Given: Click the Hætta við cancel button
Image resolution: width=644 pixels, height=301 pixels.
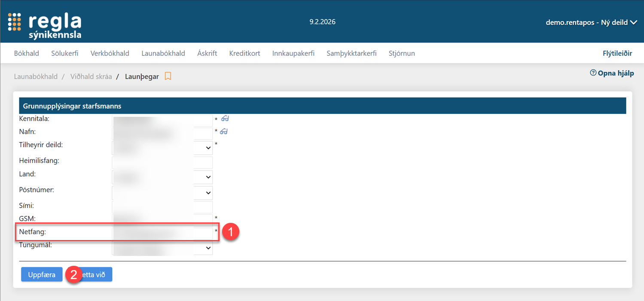Looking at the screenshot, I should click(97, 274).
